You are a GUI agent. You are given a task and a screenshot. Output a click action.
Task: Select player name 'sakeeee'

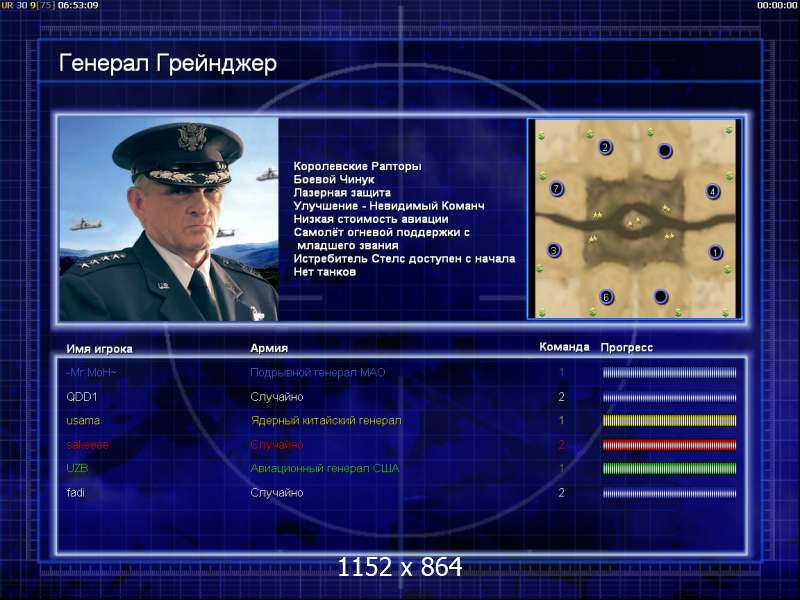click(x=87, y=445)
